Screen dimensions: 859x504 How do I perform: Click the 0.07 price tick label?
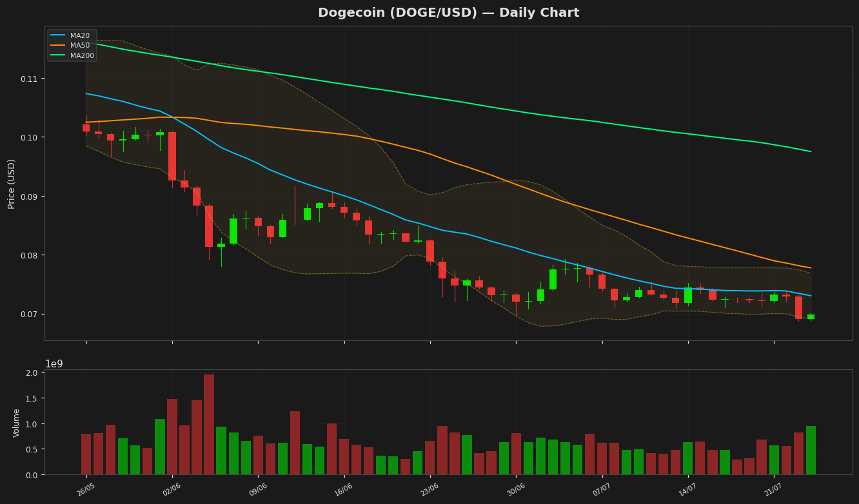point(29,315)
